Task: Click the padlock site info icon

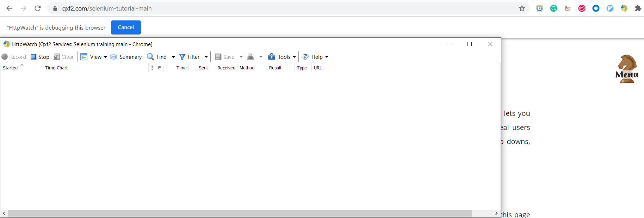Action: pyautogui.click(x=55, y=8)
